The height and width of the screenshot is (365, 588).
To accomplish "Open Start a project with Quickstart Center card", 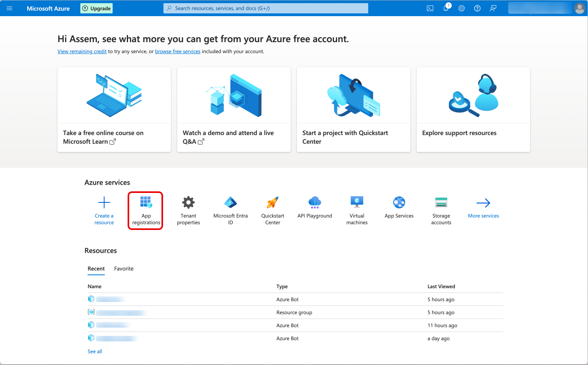I will click(354, 109).
